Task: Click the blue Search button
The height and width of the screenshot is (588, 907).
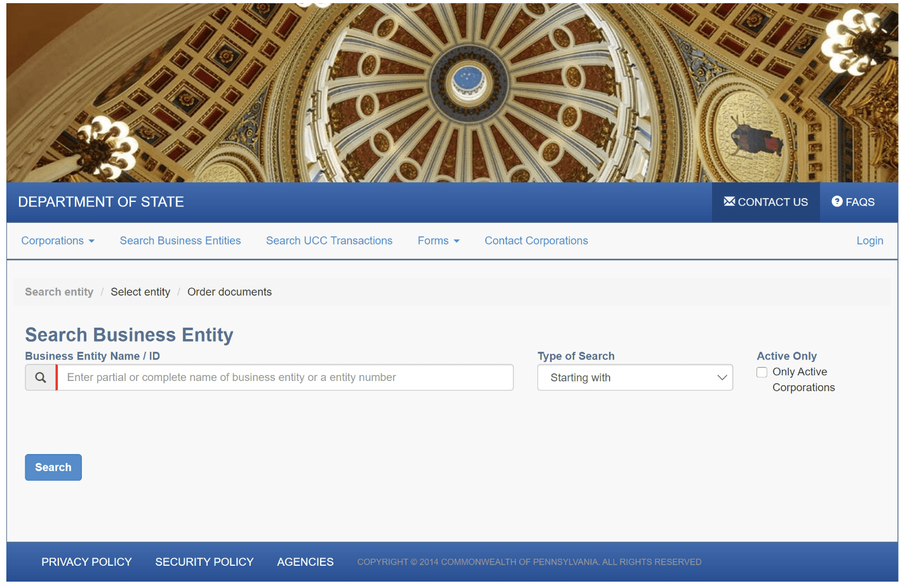Action: coord(53,467)
